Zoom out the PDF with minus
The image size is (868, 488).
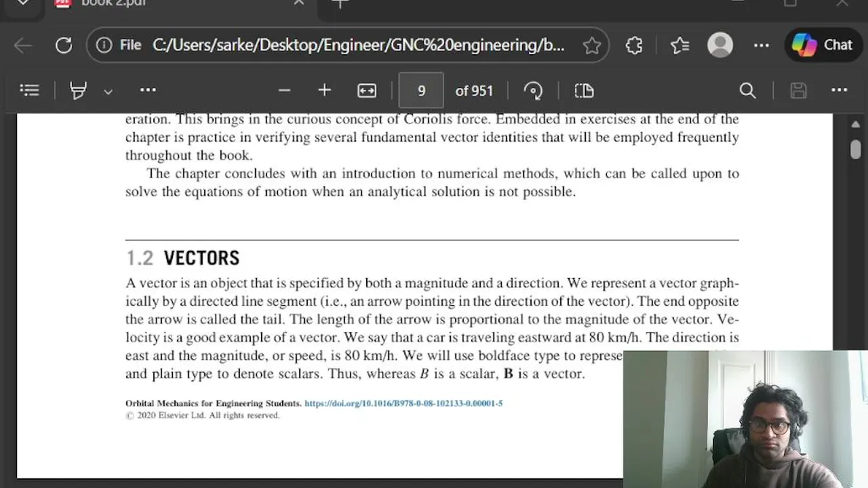(284, 90)
